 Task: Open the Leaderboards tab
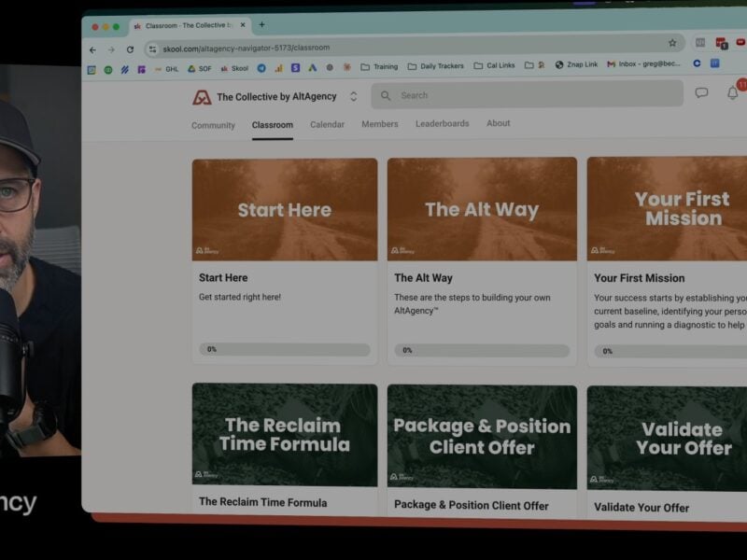(442, 123)
